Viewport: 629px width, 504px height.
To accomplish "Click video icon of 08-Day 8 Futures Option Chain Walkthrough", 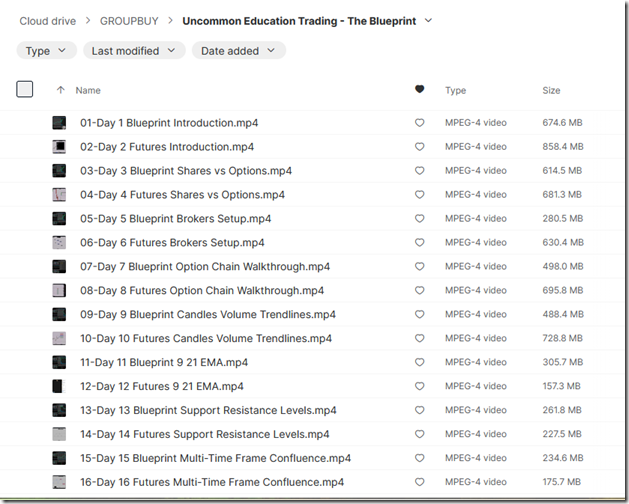I will [59, 291].
